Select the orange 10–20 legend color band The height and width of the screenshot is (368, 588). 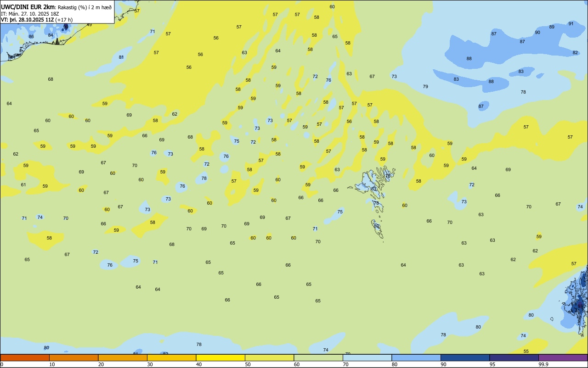(x=73, y=357)
